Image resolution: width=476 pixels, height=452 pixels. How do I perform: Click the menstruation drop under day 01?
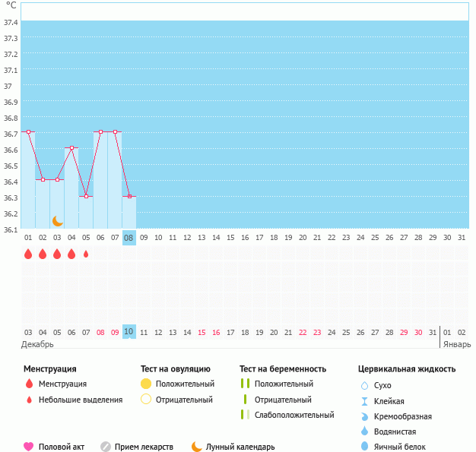coord(28,254)
